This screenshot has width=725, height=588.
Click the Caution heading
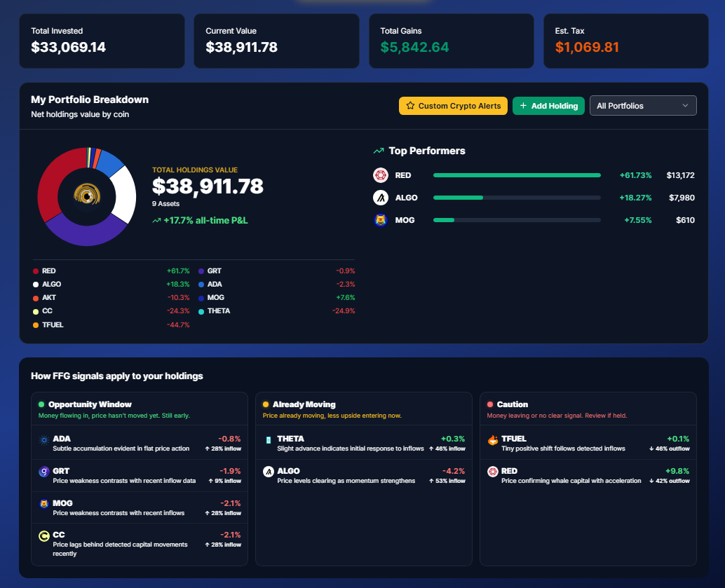coord(513,404)
